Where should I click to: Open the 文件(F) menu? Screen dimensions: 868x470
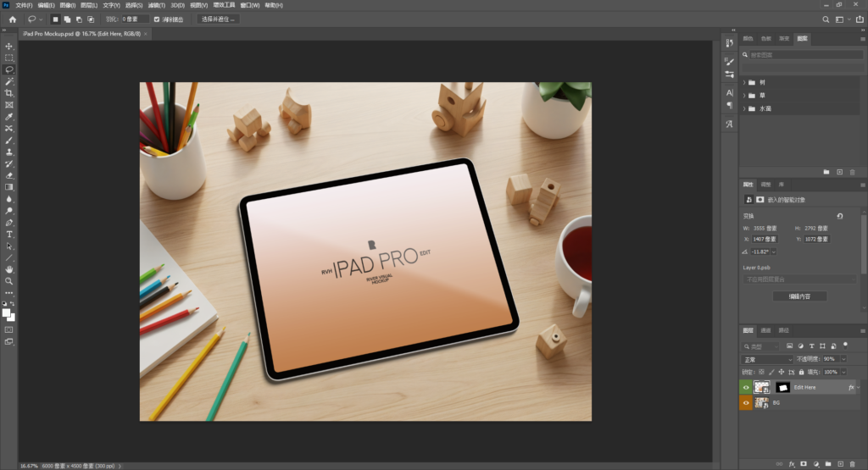coord(24,5)
